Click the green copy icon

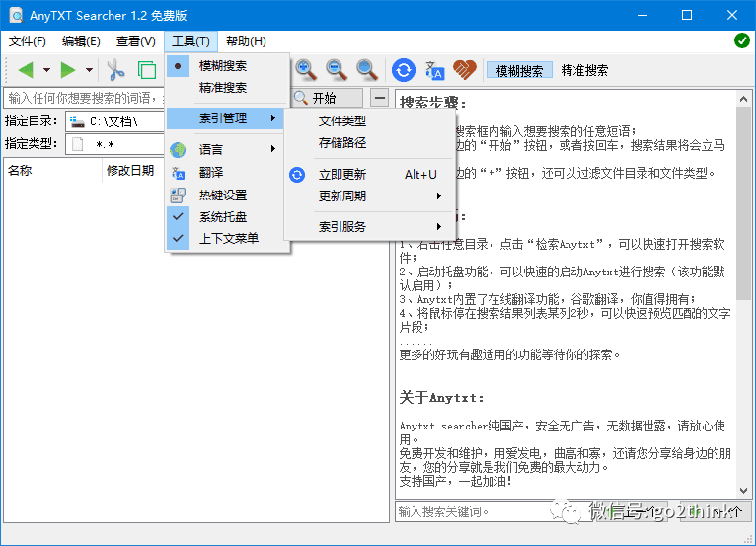[147, 70]
